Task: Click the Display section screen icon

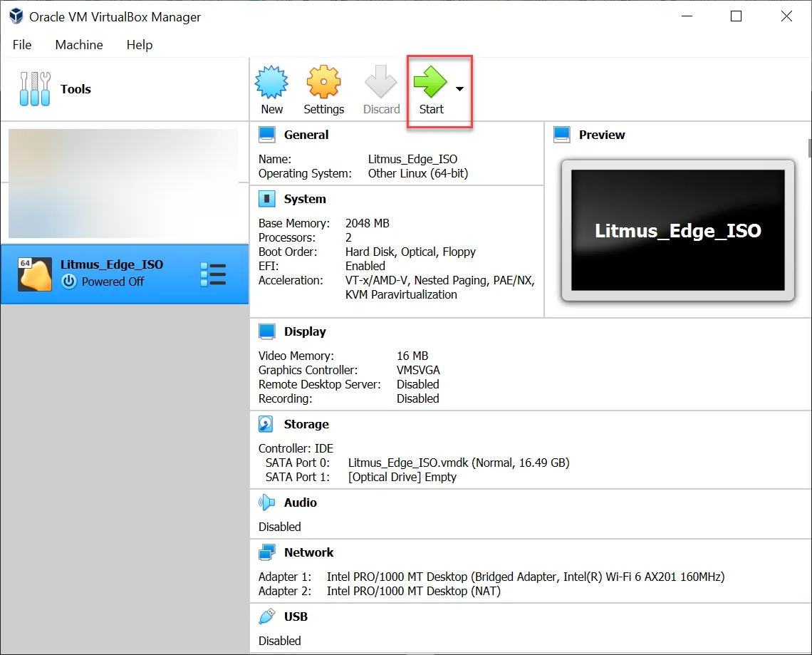Action: point(266,331)
